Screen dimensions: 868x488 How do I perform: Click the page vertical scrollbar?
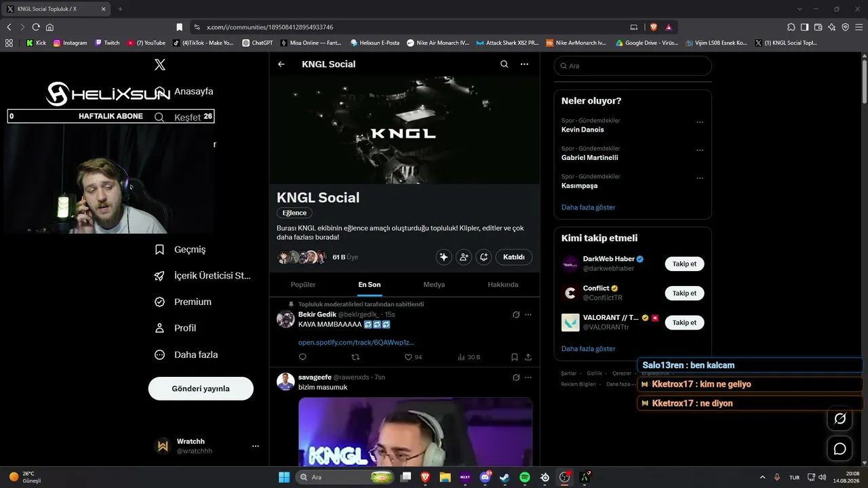(864, 81)
